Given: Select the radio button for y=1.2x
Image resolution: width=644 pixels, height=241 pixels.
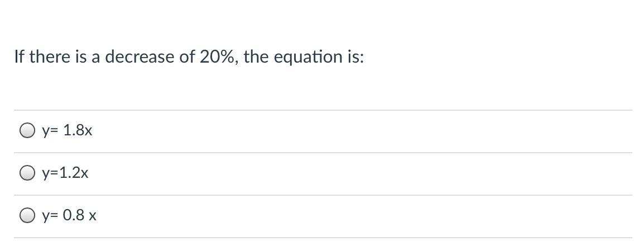Looking at the screenshot, I should (x=27, y=173).
